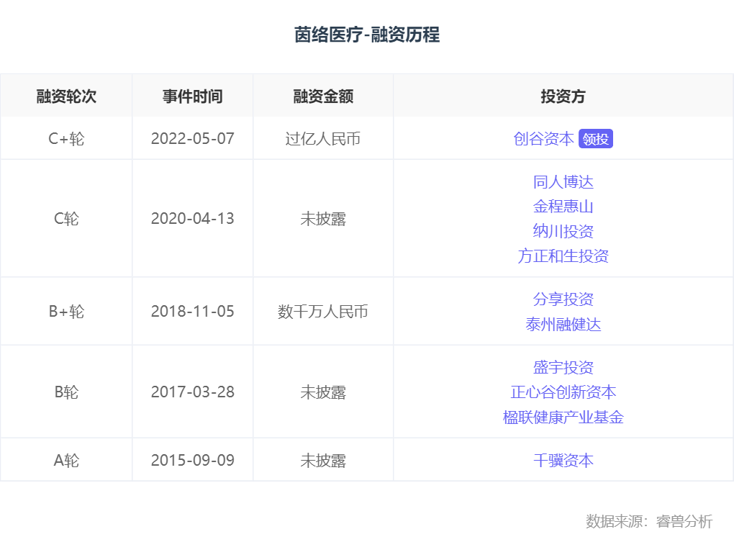Click the 融资轮次 column header
Viewport: 734px width, 560px height.
(x=66, y=96)
